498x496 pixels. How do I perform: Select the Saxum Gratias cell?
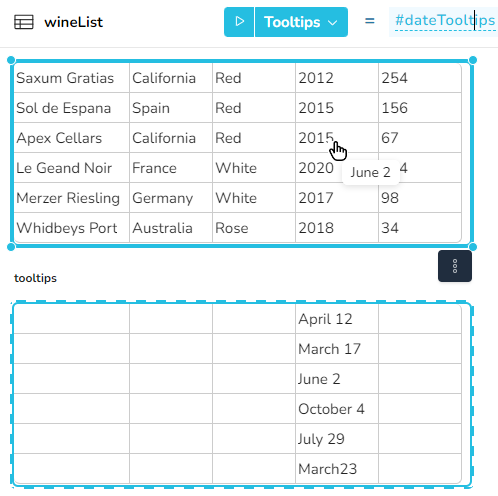[x=71, y=78]
